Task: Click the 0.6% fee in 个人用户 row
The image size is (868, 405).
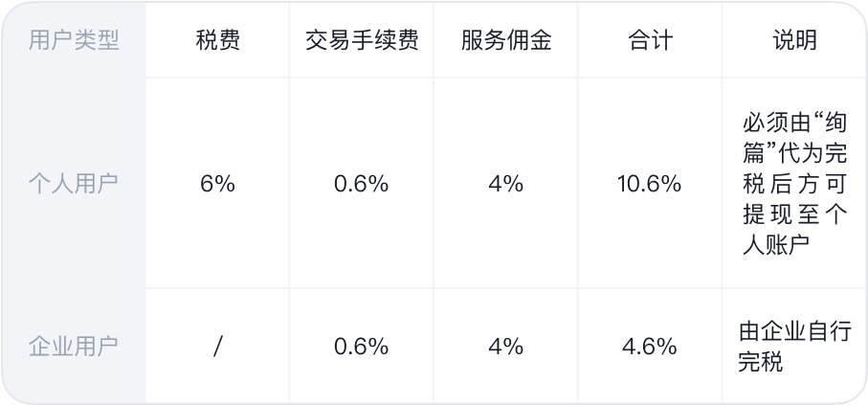Action: click(362, 184)
